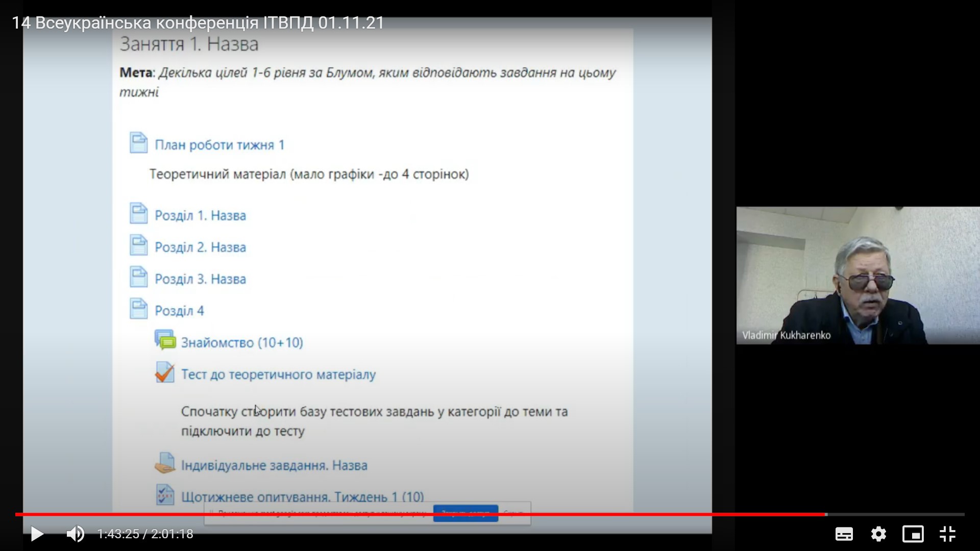The height and width of the screenshot is (551, 980).
Task: Open the Розділ 4 link
Action: 179,311
